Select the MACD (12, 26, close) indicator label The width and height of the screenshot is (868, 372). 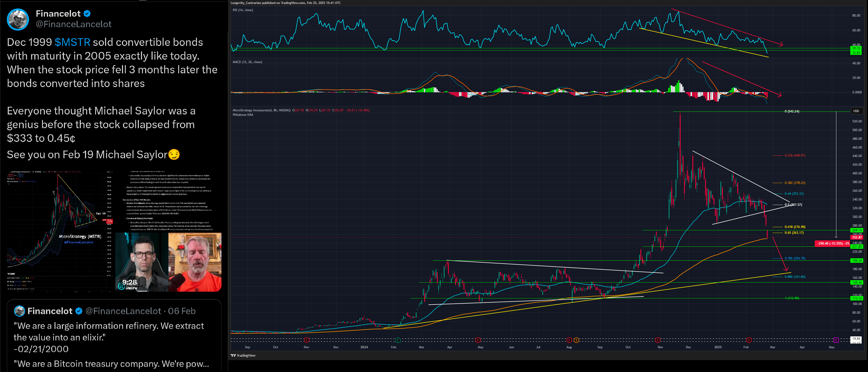click(x=247, y=62)
